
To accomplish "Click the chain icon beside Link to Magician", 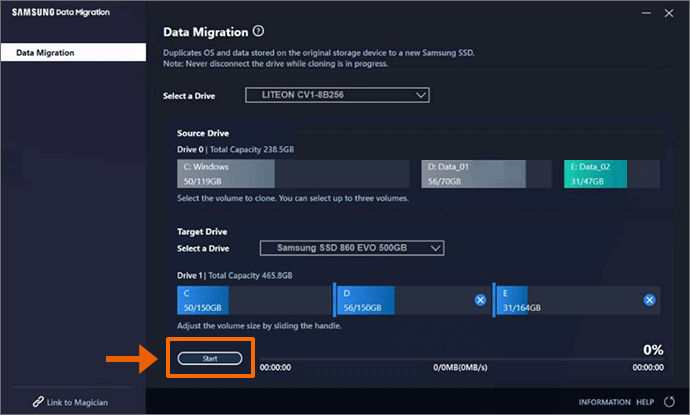I will pos(38,402).
